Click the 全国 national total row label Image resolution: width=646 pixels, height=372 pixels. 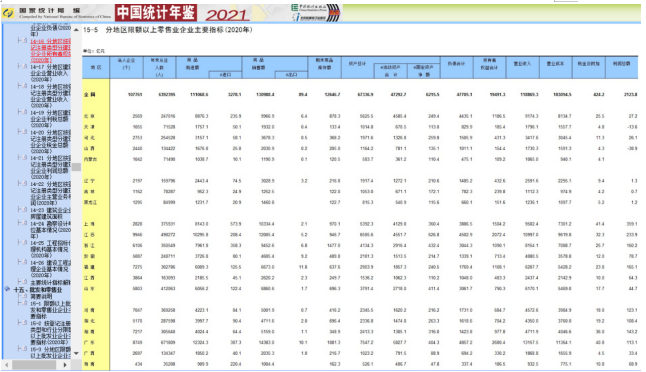tap(90, 95)
